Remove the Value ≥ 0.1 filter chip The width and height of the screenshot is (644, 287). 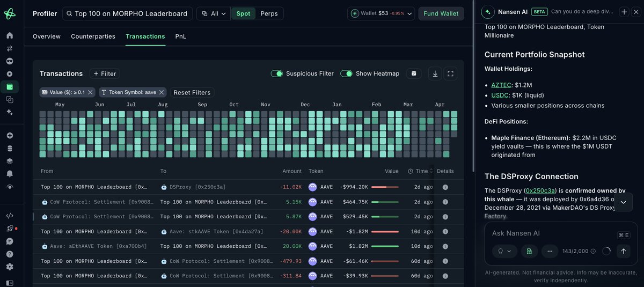point(90,92)
